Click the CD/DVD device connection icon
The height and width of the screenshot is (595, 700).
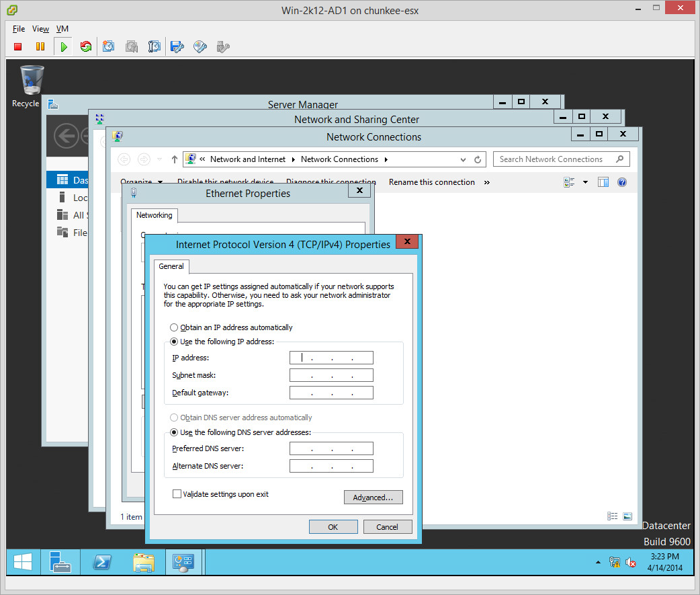click(x=200, y=46)
